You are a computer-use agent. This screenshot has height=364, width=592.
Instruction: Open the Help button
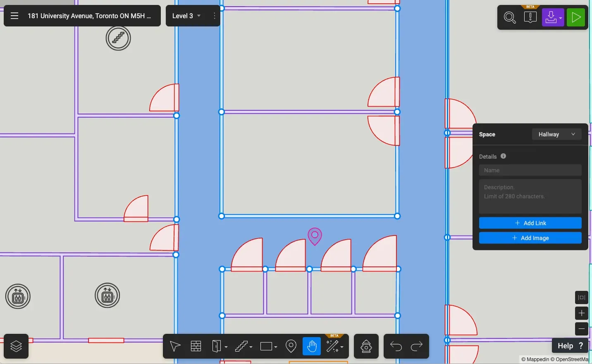pos(570,346)
